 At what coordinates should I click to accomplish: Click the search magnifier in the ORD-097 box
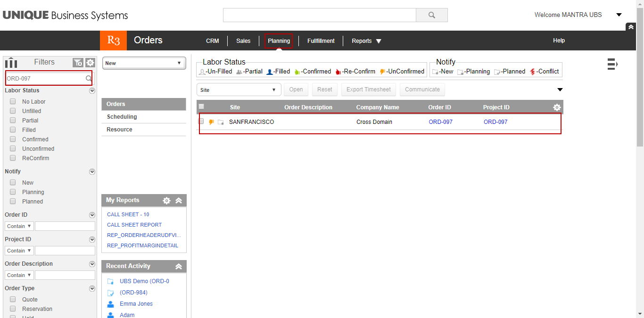[89, 78]
